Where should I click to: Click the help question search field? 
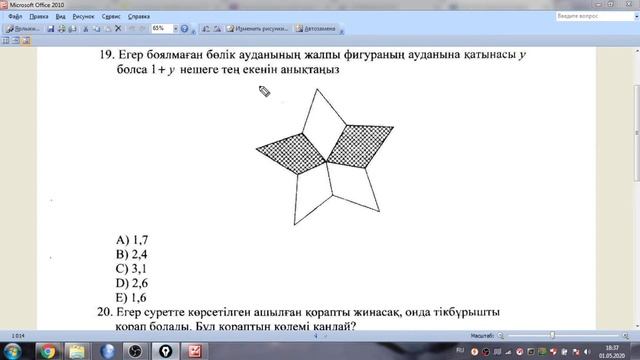(x=594, y=16)
